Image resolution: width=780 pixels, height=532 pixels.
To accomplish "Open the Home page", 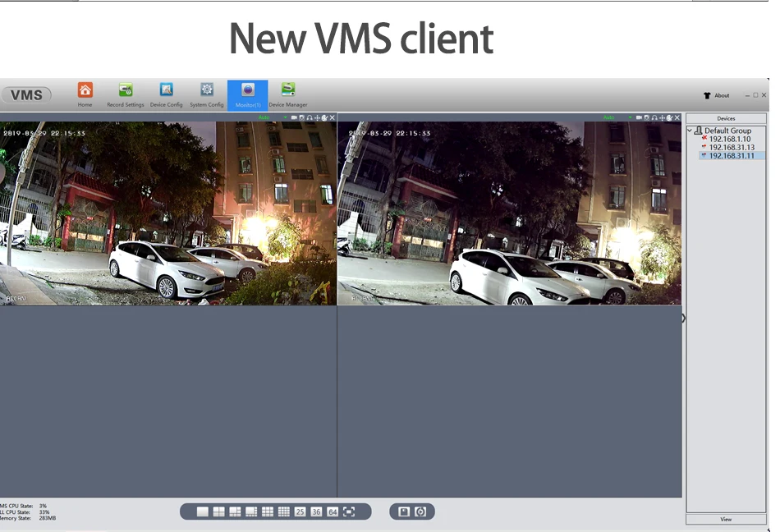I will (x=85, y=95).
